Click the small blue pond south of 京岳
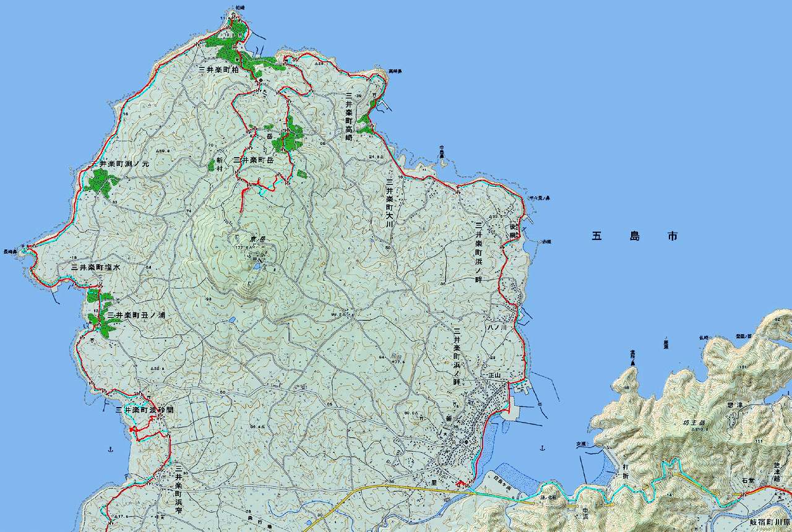 point(231,320)
